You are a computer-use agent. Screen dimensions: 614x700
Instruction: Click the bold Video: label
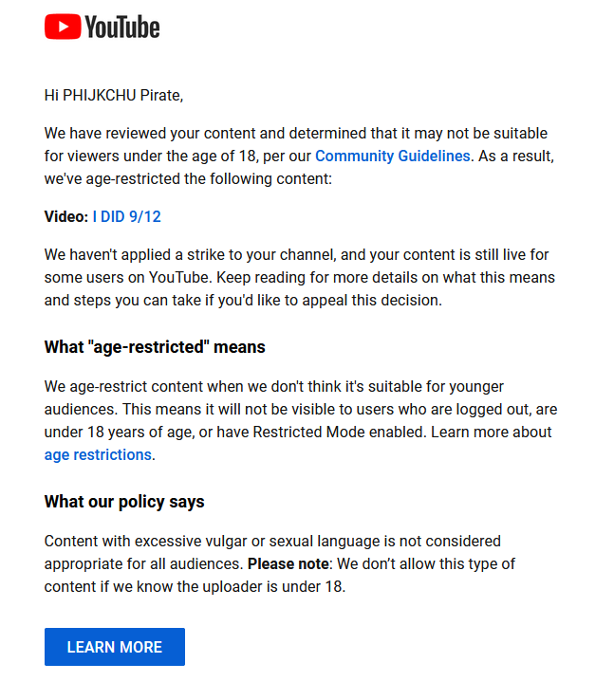pyautogui.click(x=66, y=216)
